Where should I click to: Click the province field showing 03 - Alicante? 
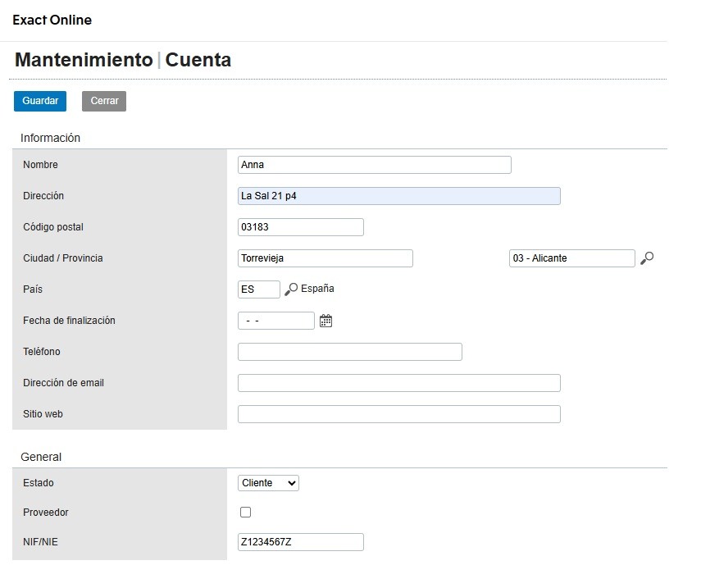571,258
